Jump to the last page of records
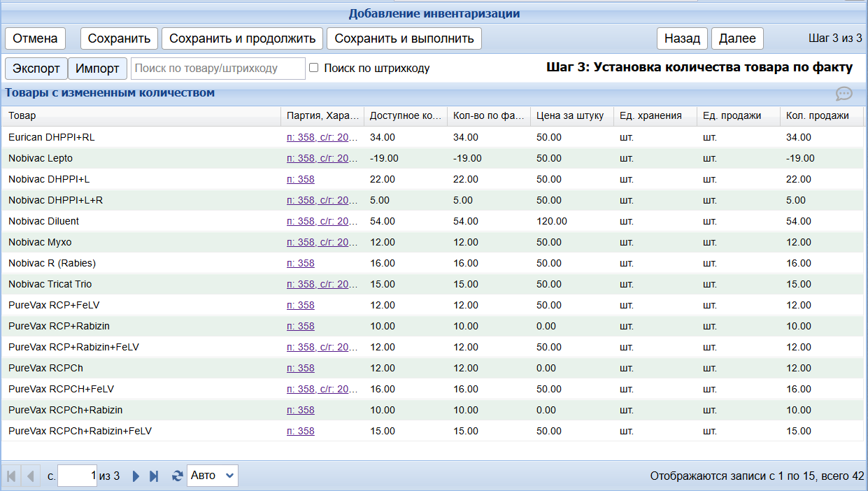This screenshot has width=868, height=491. pyautogui.click(x=155, y=476)
